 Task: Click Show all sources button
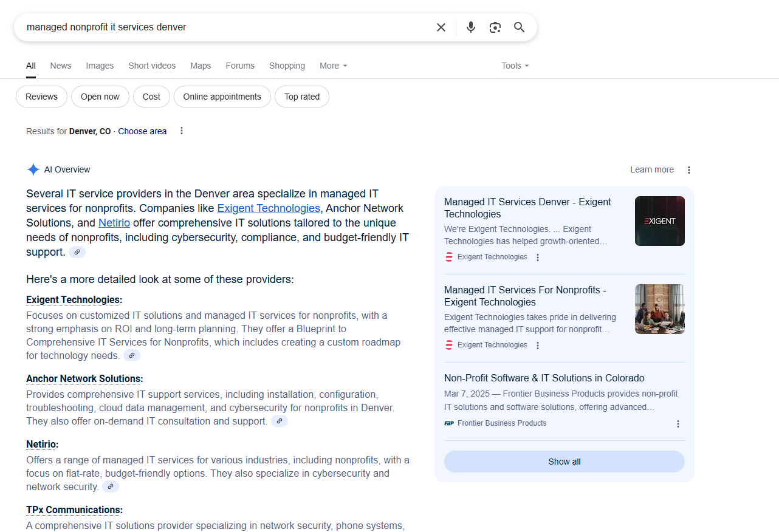(565, 462)
